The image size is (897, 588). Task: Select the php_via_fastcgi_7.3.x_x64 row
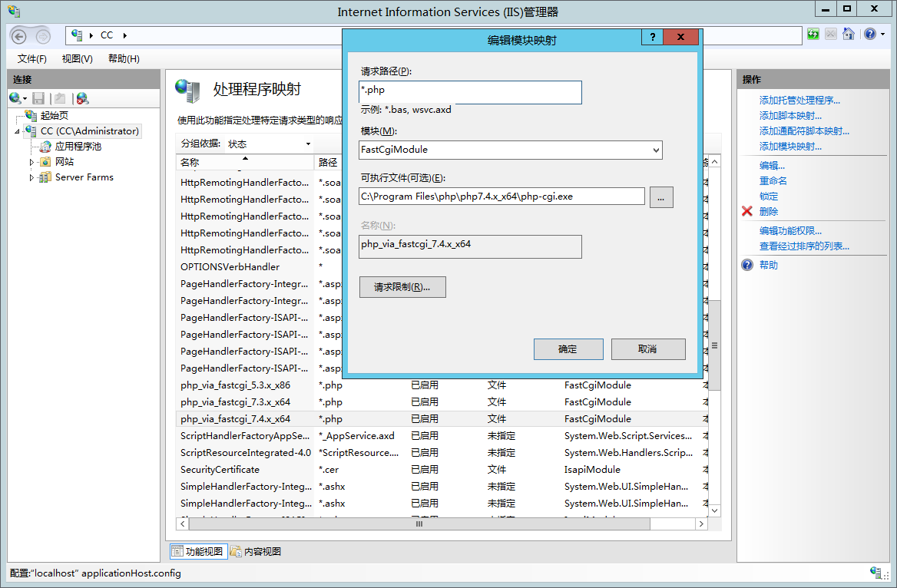(442, 402)
